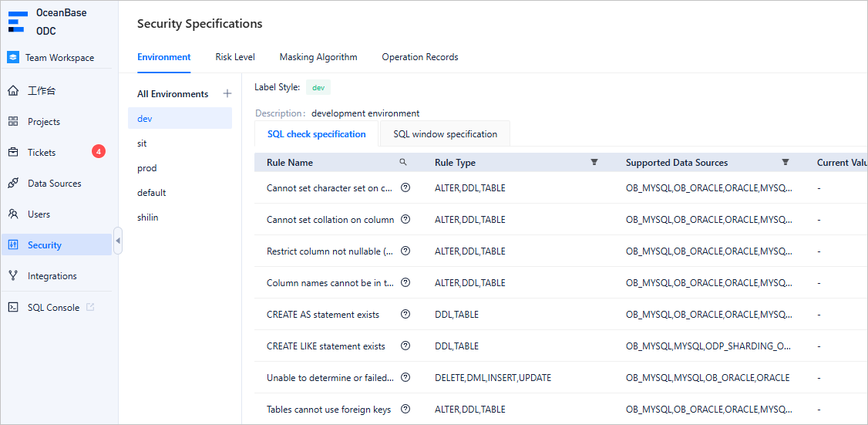Viewport: 868px width, 425px height.
Task: Click the plus icon to add environment
Action: pos(227,94)
